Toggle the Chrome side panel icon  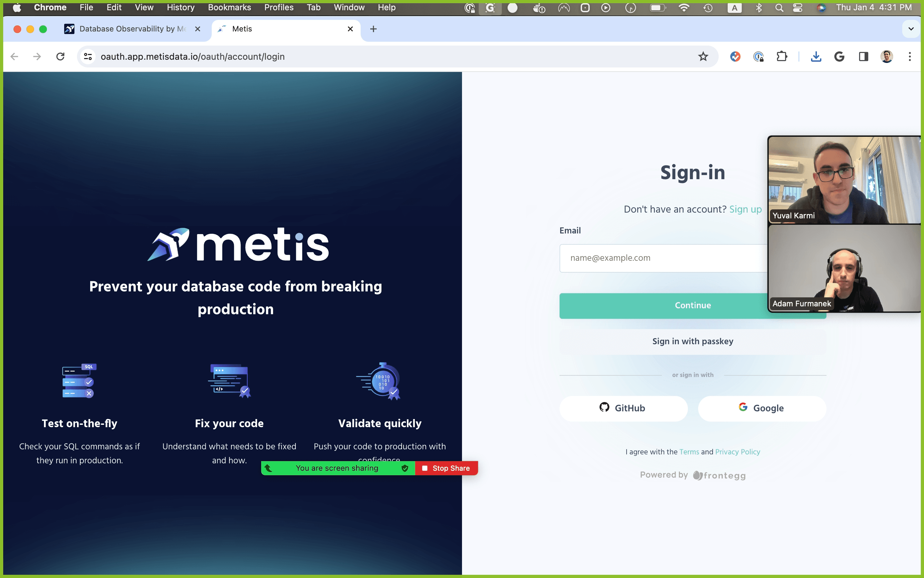(863, 57)
